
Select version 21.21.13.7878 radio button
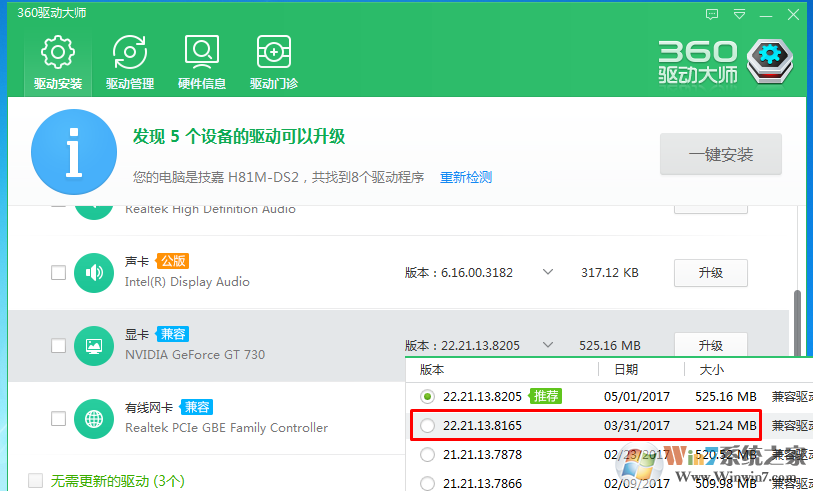click(428, 455)
